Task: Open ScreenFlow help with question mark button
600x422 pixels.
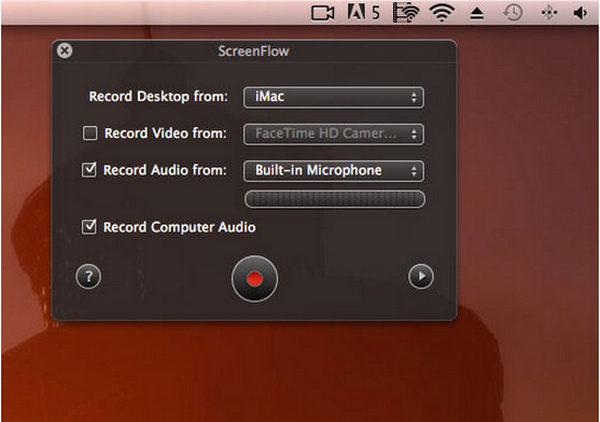Action: tap(88, 276)
